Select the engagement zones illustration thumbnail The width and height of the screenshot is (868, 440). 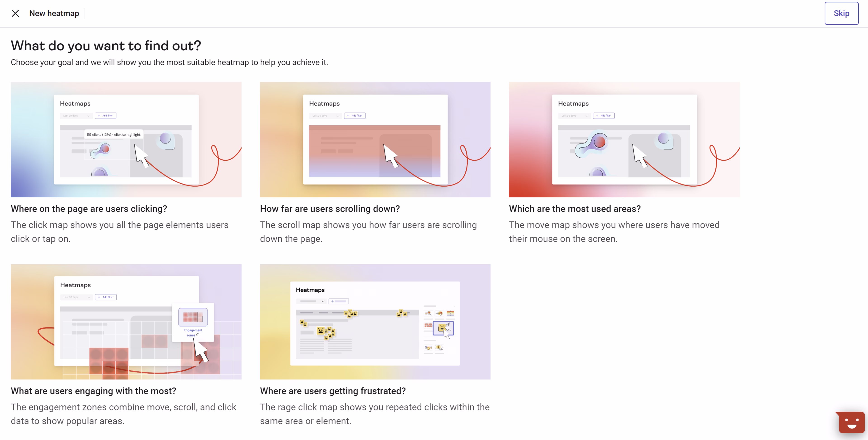coord(126,321)
